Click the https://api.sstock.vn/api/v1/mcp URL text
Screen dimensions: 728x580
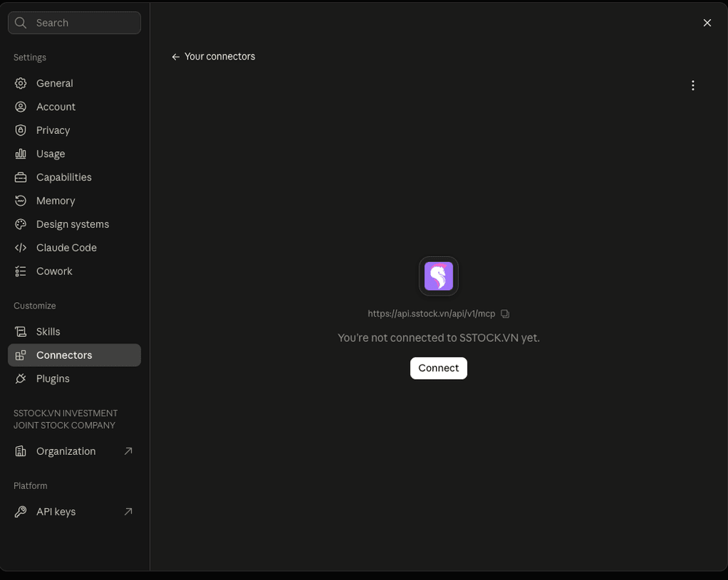(431, 314)
